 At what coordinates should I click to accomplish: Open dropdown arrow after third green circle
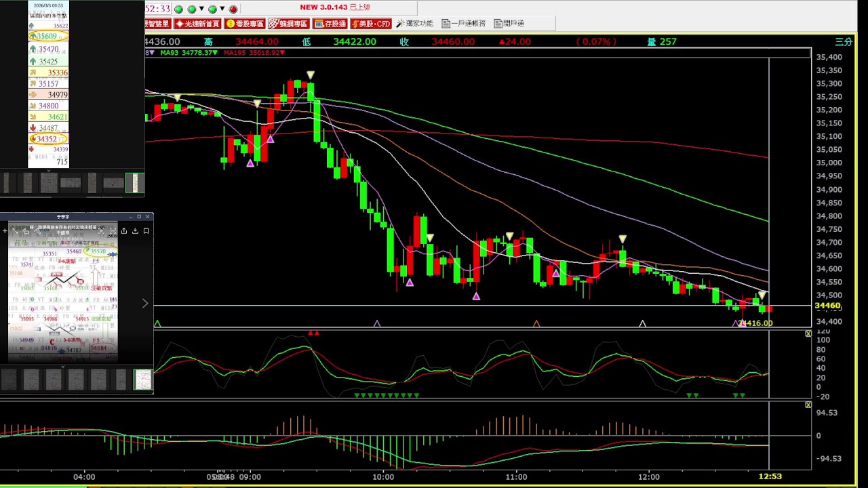[222, 9]
